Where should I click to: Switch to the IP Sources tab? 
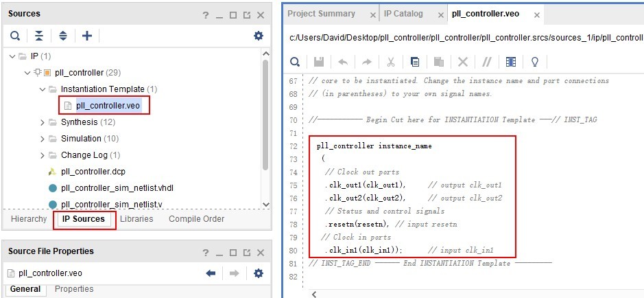coord(84,219)
